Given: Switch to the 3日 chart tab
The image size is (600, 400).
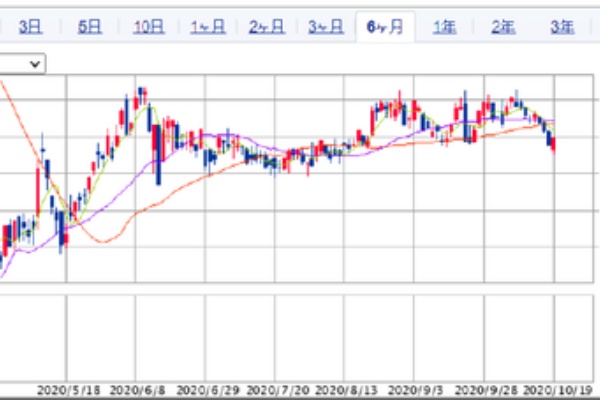Looking at the screenshot, I should pyautogui.click(x=30, y=28).
